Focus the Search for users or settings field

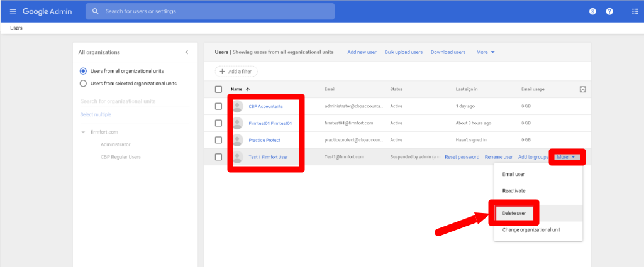(x=210, y=11)
